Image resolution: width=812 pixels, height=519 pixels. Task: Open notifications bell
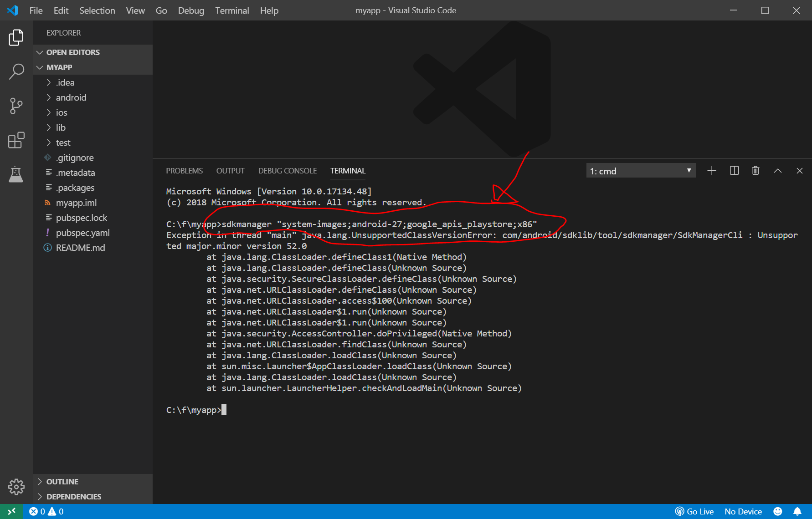pyautogui.click(x=797, y=511)
